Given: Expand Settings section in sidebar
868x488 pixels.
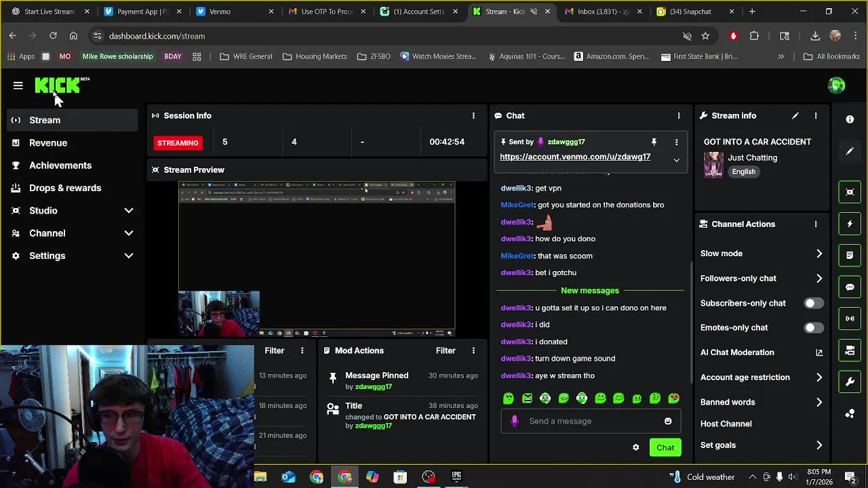Looking at the screenshot, I should [x=128, y=256].
